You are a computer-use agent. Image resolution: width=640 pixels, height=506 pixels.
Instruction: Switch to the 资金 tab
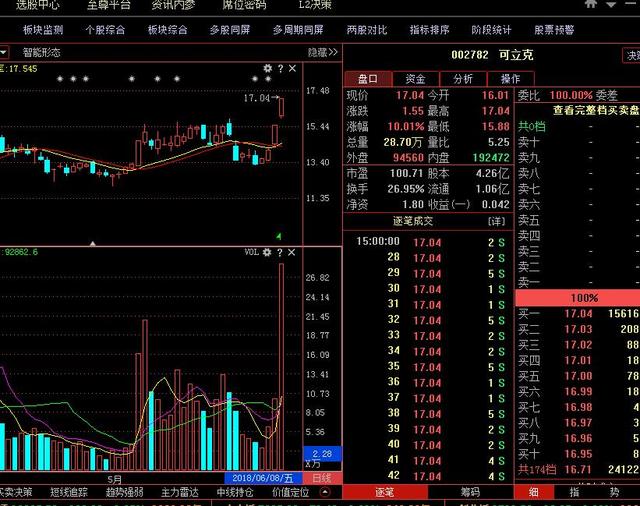[415, 79]
